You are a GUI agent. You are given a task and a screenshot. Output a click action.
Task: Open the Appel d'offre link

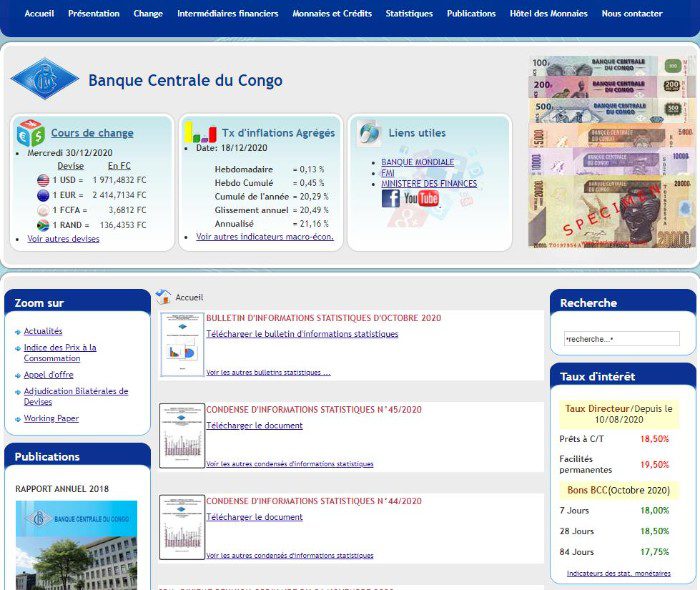(49, 374)
